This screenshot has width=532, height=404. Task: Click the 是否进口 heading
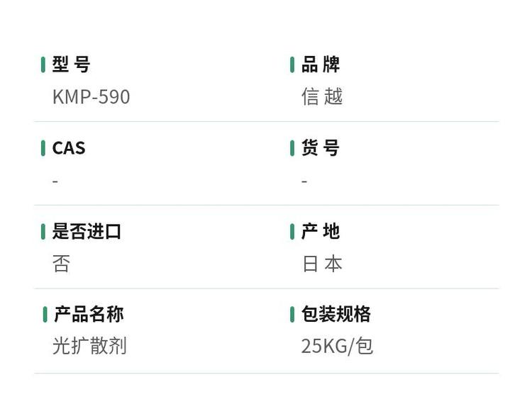87,232
